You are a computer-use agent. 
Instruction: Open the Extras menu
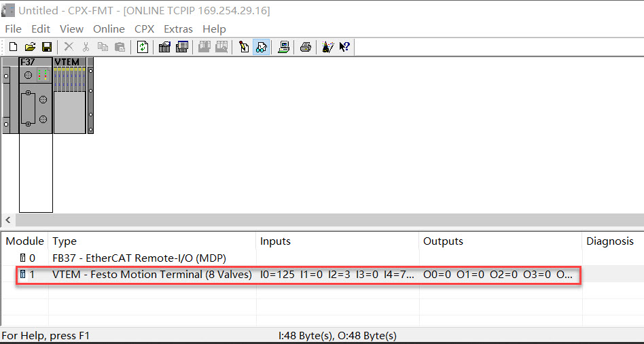point(178,29)
